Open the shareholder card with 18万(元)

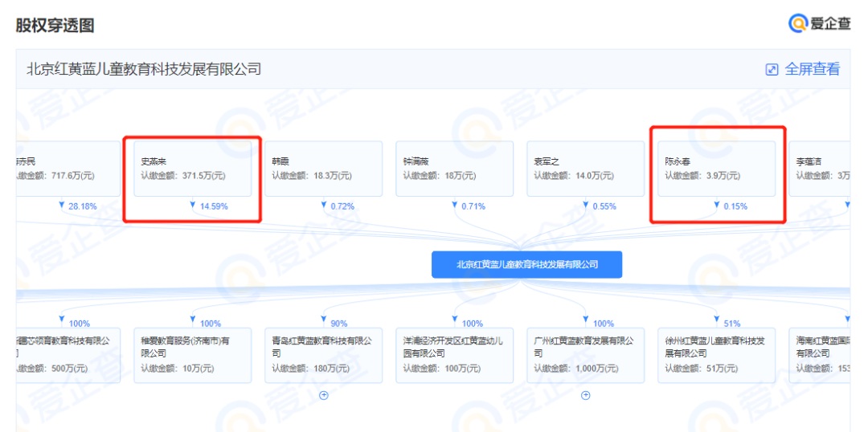coord(454,169)
